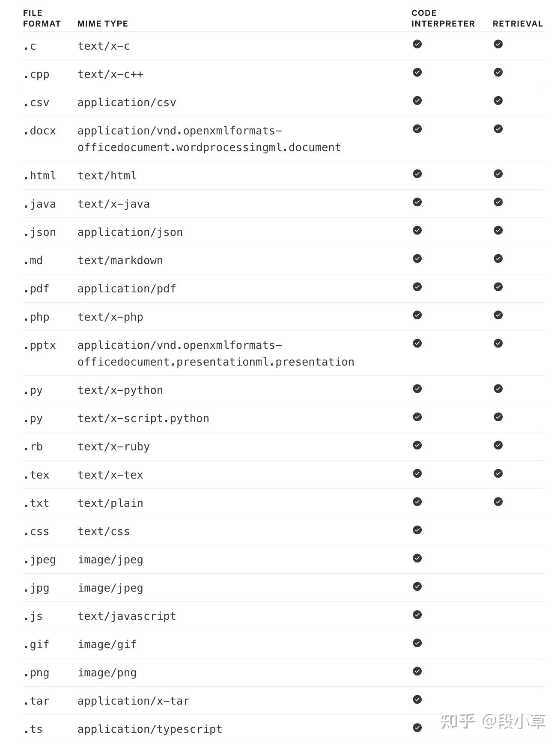The width and height of the screenshot is (560, 744).
Task: Select the text/markdown MIME type text
Action: point(120,260)
